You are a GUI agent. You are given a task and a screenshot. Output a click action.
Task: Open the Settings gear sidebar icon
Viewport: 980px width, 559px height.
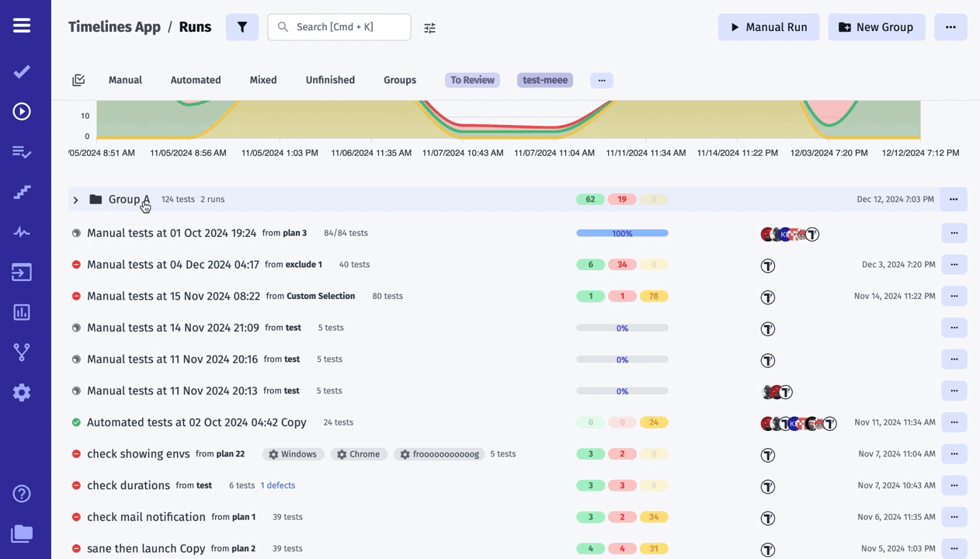22,392
